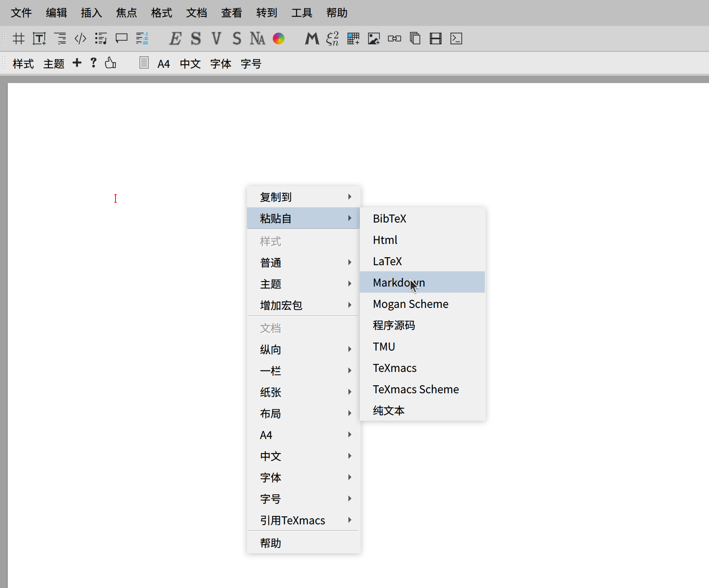This screenshot has height=588, width=709.
Task: Expand the 一栏 column submenu
Action: point(303,371)
